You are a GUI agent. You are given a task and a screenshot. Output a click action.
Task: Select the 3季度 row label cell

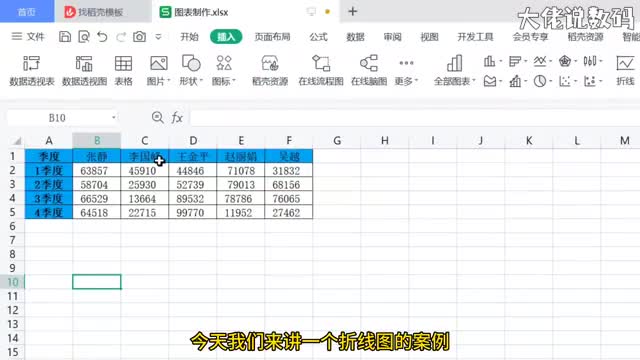pyautogui.click(x=49, y=199)
